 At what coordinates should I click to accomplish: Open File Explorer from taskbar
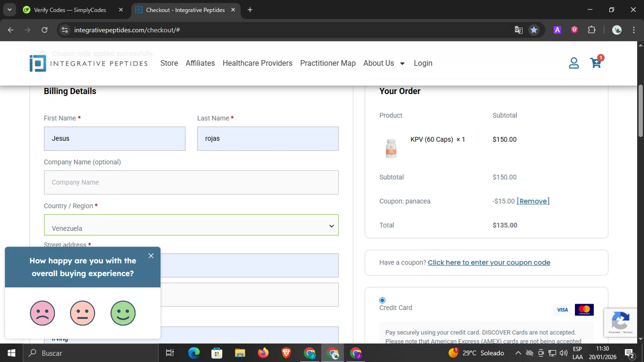(x=240, y=353)
